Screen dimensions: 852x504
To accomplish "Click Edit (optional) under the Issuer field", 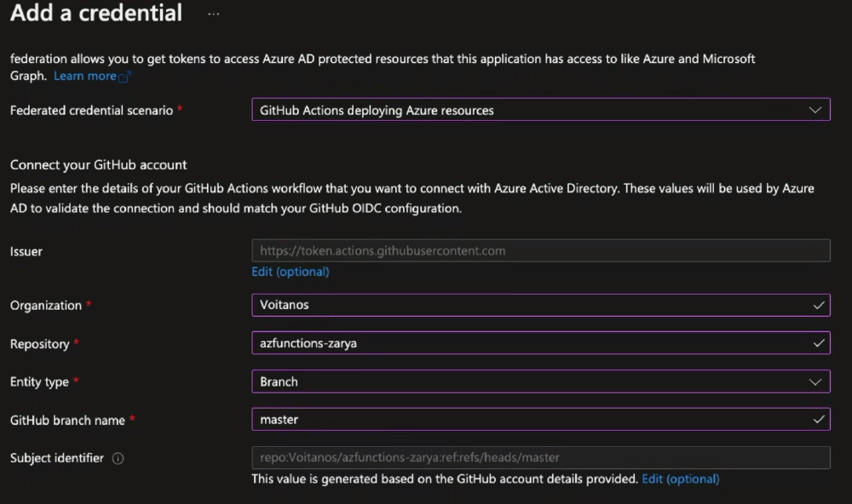I will point(290,272).
